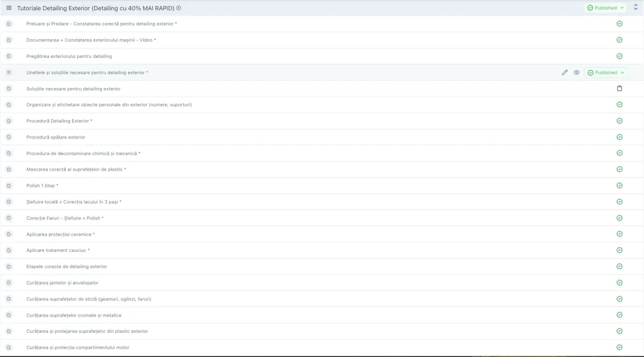This screenshot has width=644, height=357.
Task: Select Procedură spălare exterior row
Action: 56,137
